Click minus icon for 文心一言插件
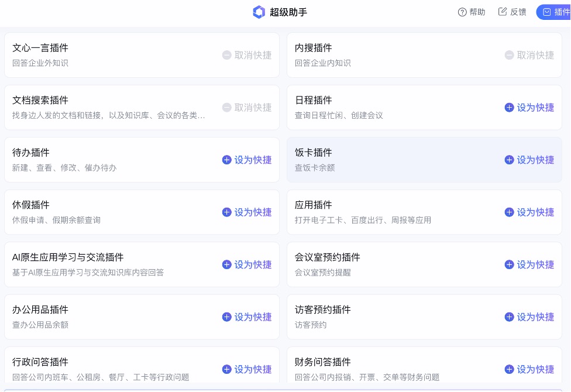The width and height of the screenshot is (571, 392). [227, 55]
